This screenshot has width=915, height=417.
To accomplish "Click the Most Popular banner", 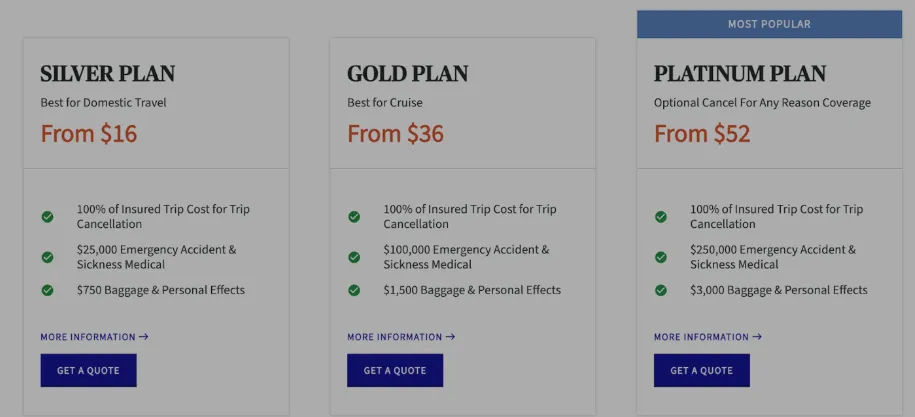I will [769, 24].
